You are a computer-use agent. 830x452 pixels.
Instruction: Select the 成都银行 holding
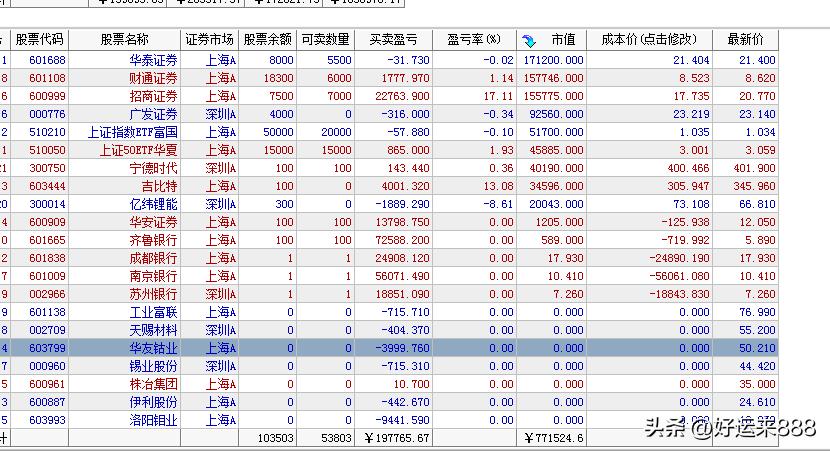tap(154, 258)
